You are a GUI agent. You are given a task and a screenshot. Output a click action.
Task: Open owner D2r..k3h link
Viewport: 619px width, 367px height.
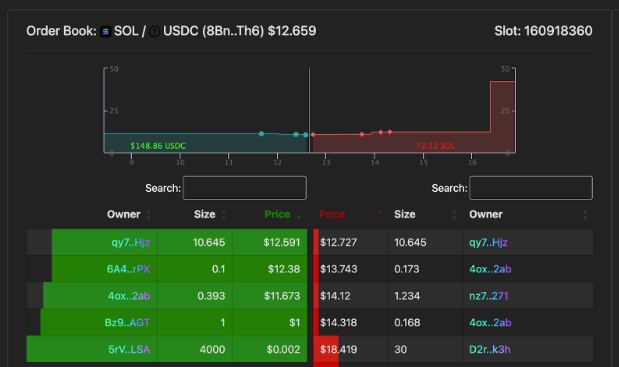pos(490,350)
